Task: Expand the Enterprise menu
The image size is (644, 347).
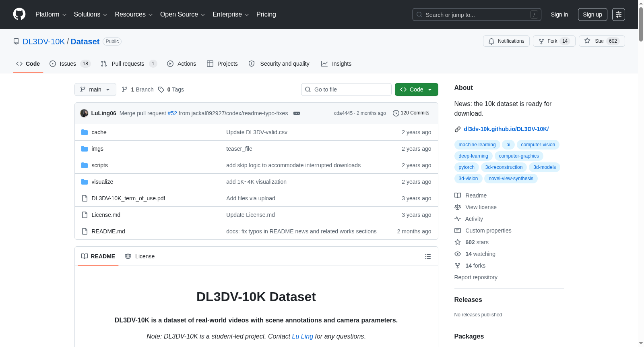Action: click(x=231, y=15)
